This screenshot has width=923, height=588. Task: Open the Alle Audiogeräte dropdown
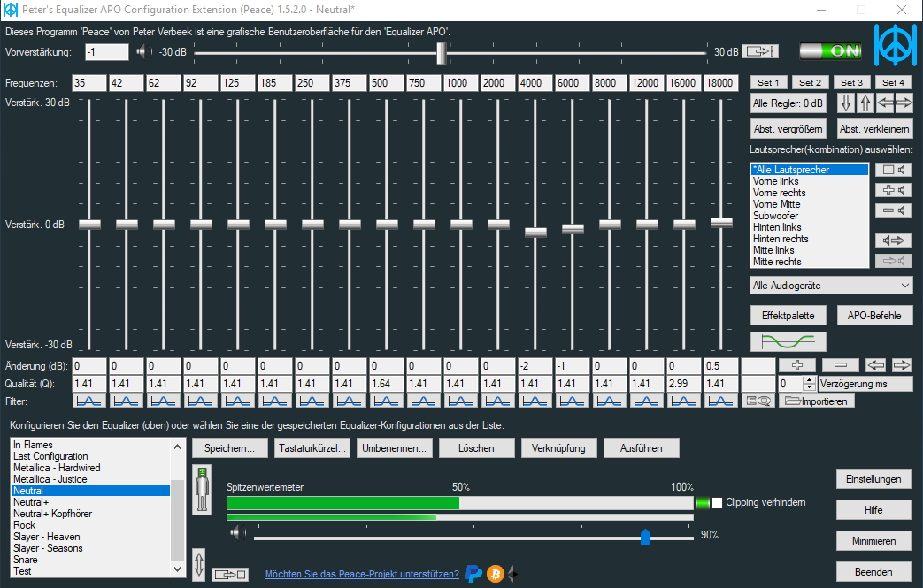[831, 286]
